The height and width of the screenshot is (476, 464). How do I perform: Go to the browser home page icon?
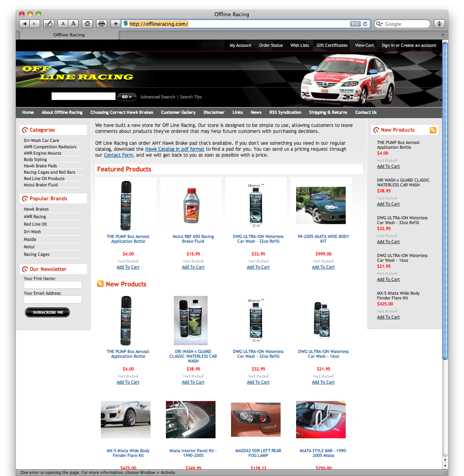[87, 24]
